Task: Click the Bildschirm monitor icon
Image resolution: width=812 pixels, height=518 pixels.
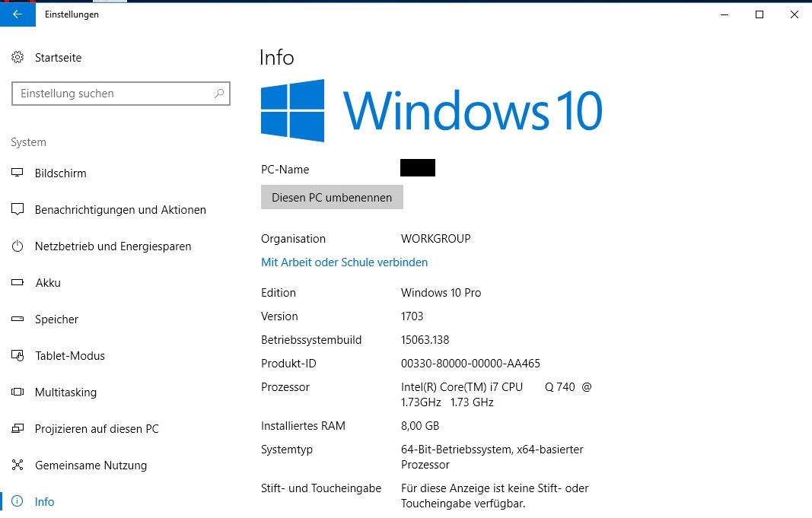Action: click(x=18, y=173)
